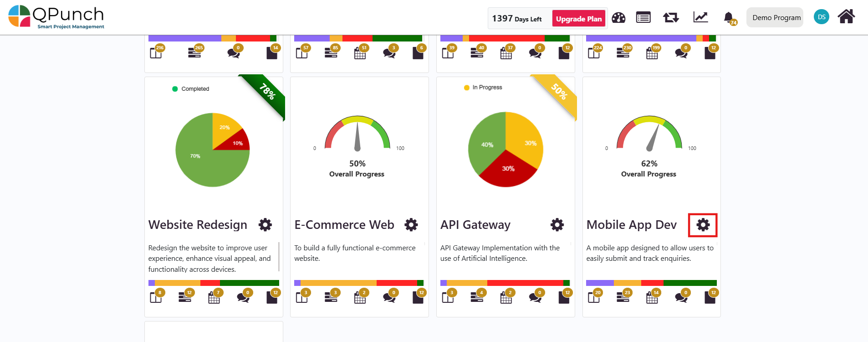Click the QPunch logo
Image resolution: width=868 pixels, height=342 pixels.
56,17
